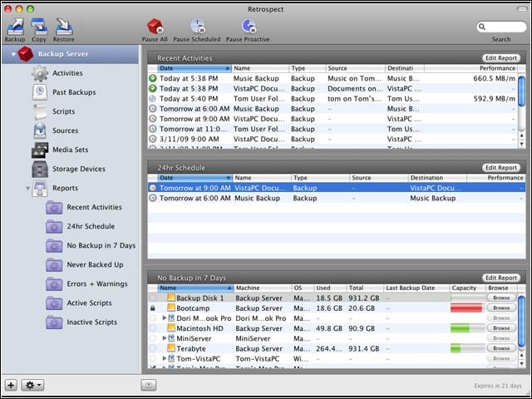
Task: Click the Pause Proactive icon
Action: 248,27
